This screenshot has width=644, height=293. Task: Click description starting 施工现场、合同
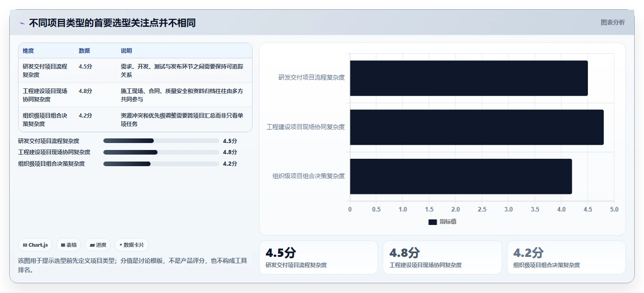tap(182, 95)
